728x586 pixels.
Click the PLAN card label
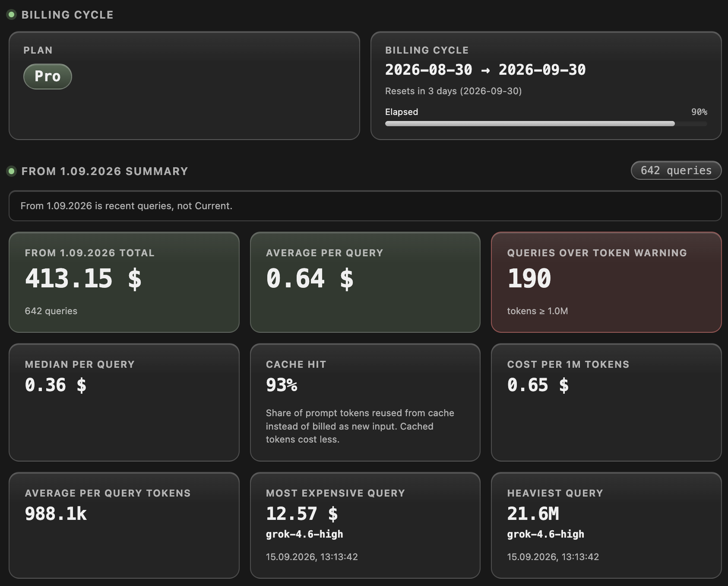[x=38, y=50]
